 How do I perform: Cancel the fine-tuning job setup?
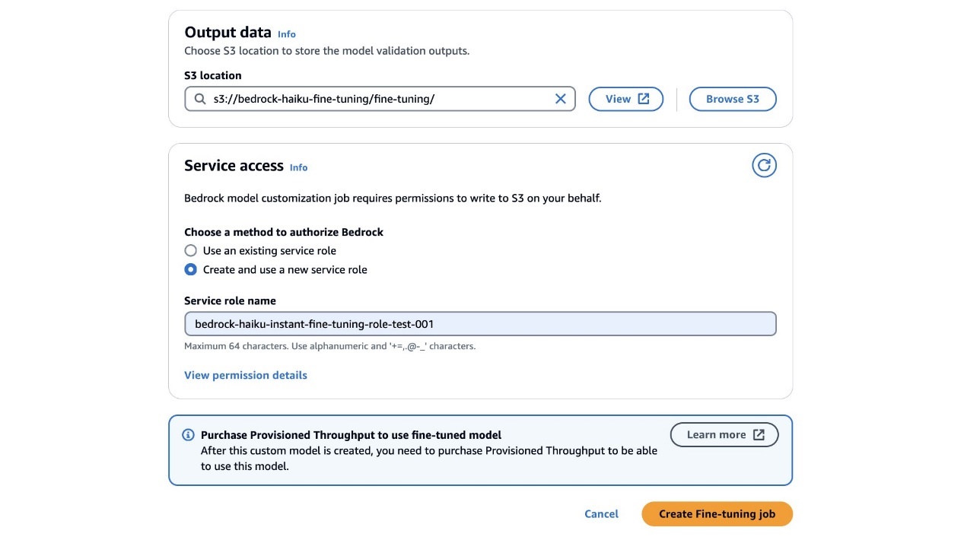[x=601, y=514]
